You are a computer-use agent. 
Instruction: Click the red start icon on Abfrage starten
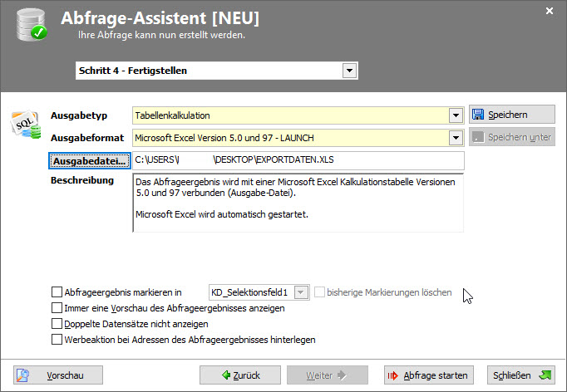(393, 375)
